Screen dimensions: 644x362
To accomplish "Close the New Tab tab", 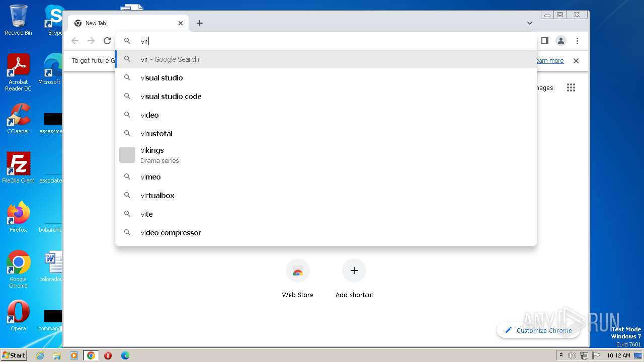I will click(181, 23).
